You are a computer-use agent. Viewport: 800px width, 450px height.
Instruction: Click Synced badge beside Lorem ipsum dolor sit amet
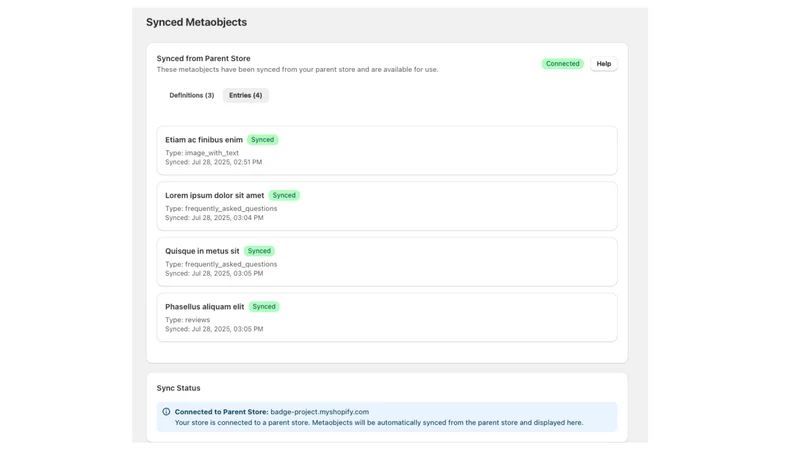284,195
